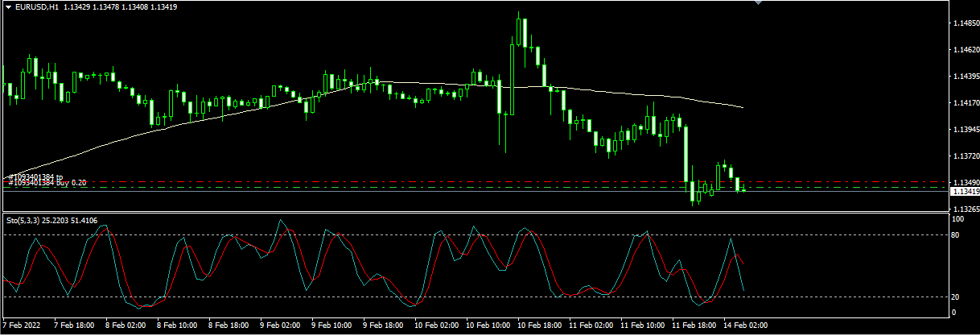
Task: Click the 14 Feb 02:00 time label
Action: 746,326
